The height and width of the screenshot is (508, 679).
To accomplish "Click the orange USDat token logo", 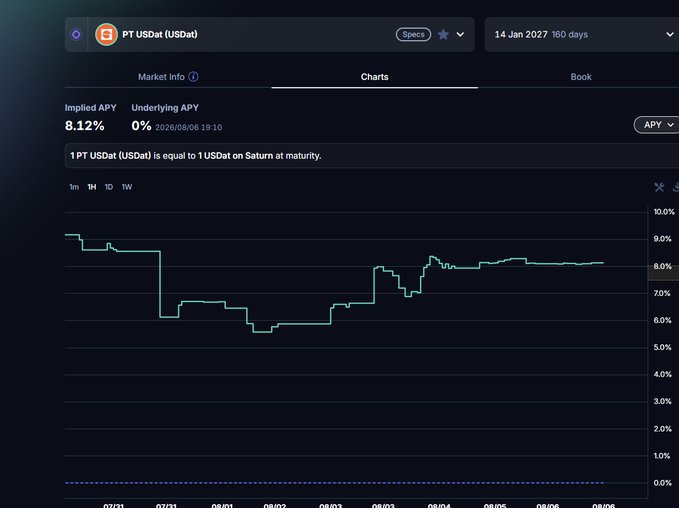I will pos(106,34).
